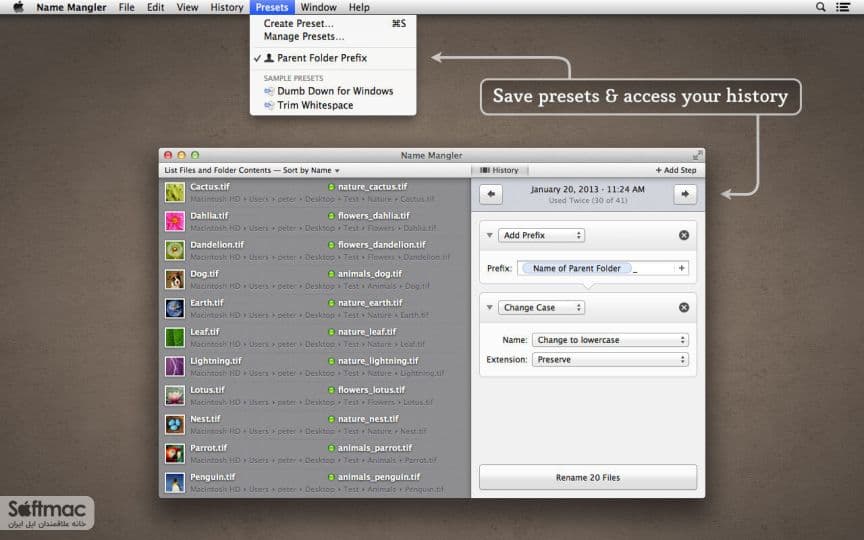Viewport: 864px width, 540px height.
Task: Collapse the Change Case step triangle
Action: 489,307
